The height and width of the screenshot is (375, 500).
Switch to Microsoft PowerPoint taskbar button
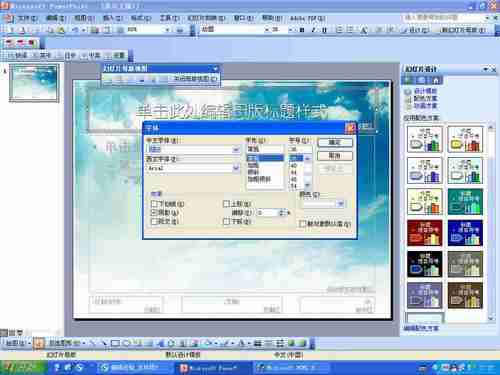[x=212, y=368]
